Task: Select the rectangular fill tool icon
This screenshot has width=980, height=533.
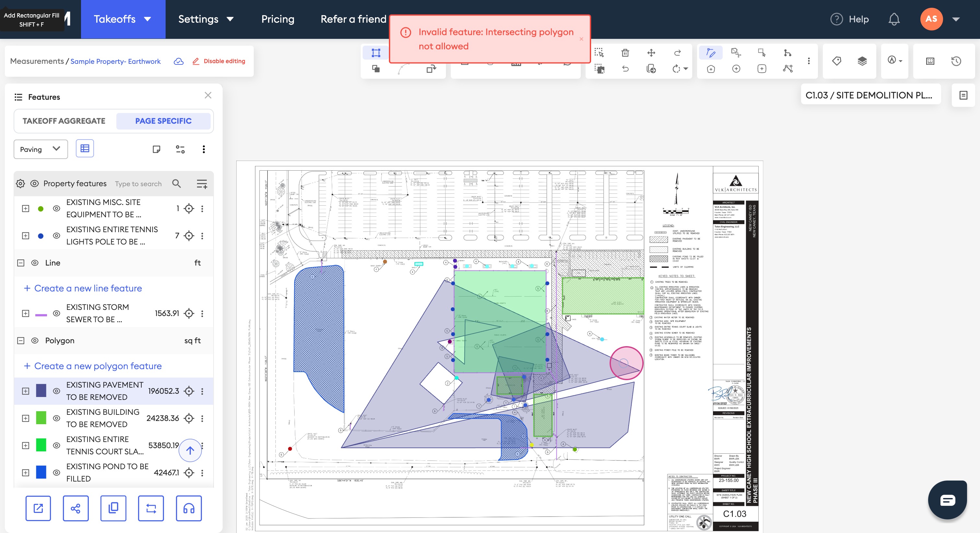Action: point(376,53)
